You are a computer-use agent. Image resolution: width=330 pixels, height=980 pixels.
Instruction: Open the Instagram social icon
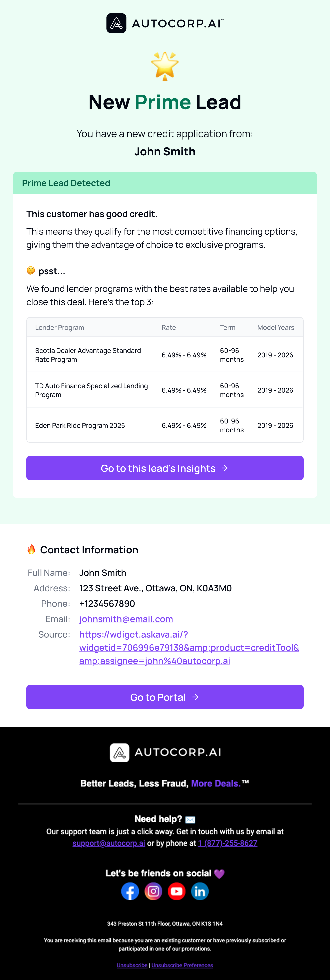tap(153, 891)
